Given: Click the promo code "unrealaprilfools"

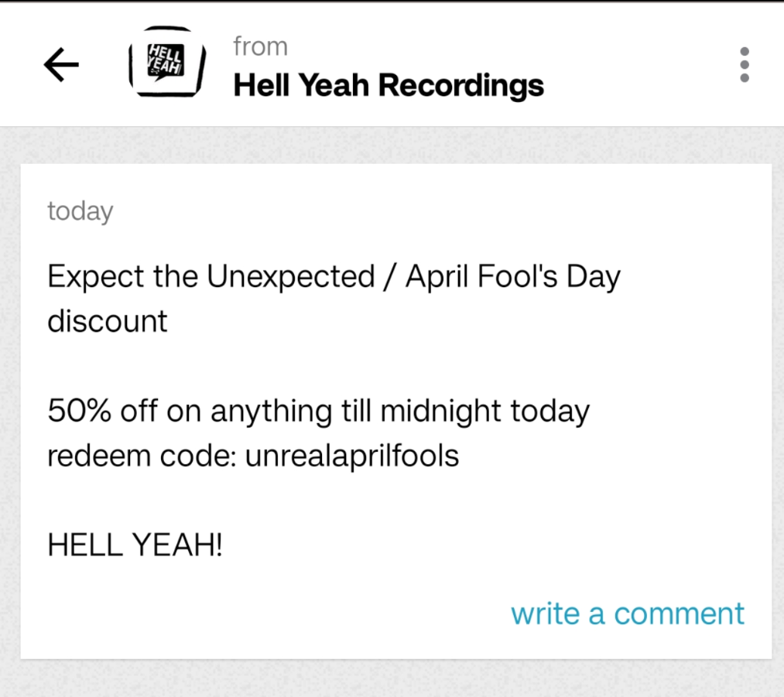Looking at the screenshot, I should pyautogui.click(x=352, y=456).
